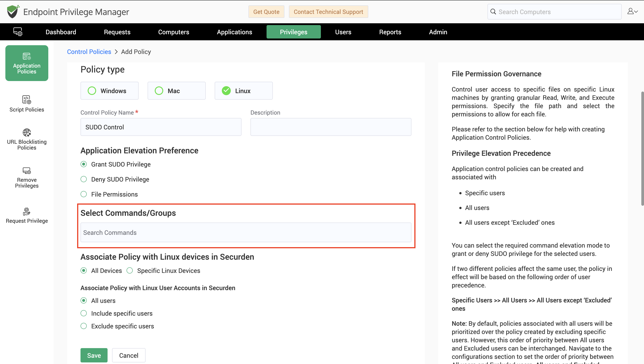Choose File Permissions option
This screenshot has width=644, height=364.
tap(84, 194)
